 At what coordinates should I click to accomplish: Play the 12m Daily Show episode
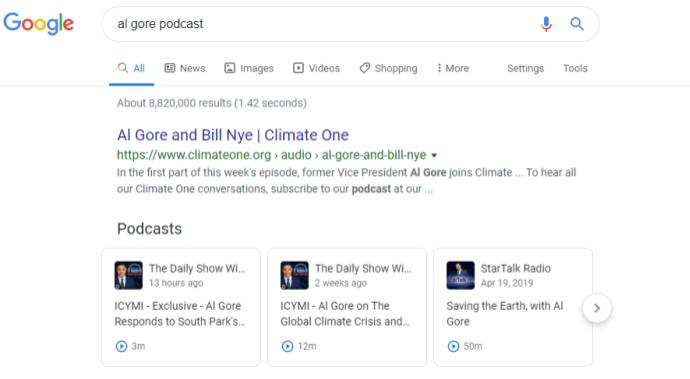coord(287,346)
